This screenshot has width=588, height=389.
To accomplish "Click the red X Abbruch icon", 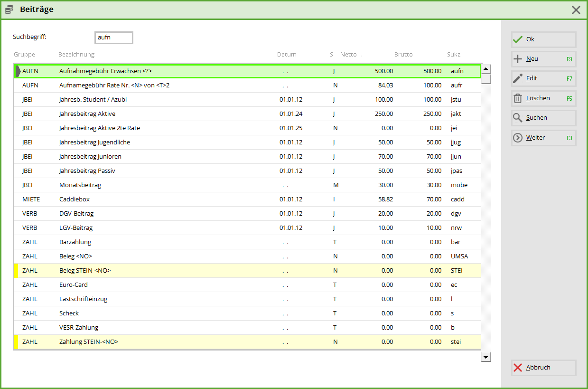I will 518,368.
